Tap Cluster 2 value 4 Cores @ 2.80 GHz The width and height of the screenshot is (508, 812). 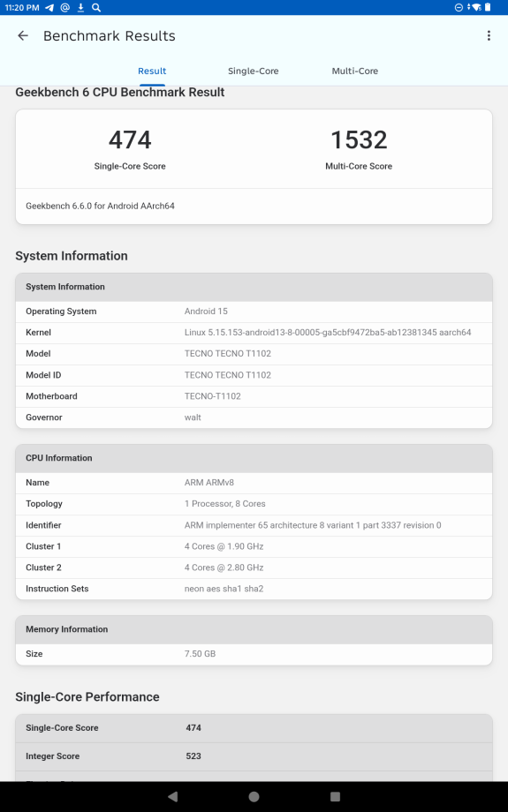[224, 568]
